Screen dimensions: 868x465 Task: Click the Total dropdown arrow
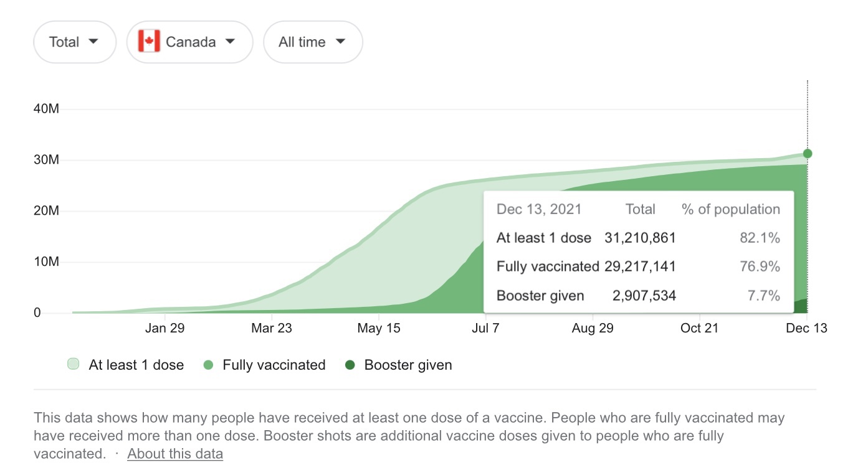click(93, 42)
